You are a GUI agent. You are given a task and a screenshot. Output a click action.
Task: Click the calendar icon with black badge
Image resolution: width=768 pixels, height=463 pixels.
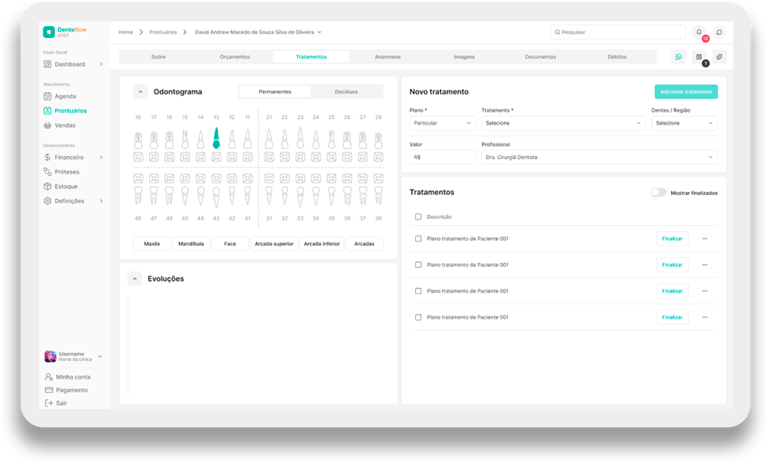699,57
